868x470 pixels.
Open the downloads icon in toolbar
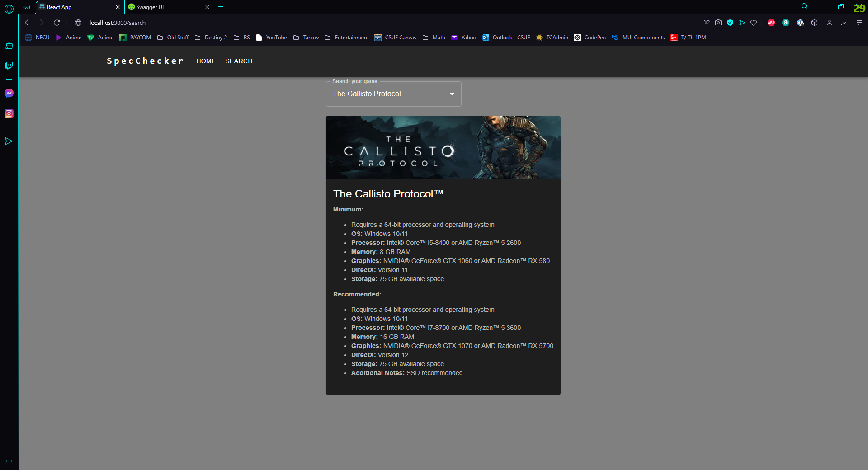[844, 23]
